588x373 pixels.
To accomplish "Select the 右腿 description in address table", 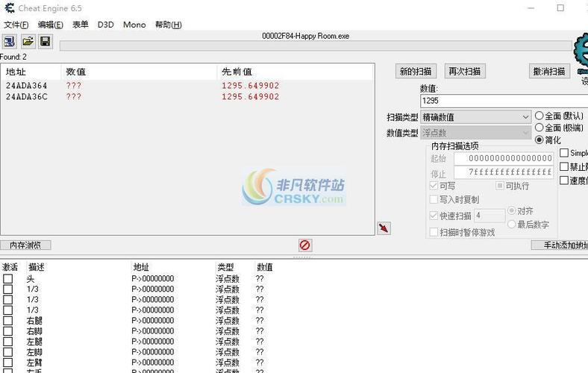I will 34,321.
